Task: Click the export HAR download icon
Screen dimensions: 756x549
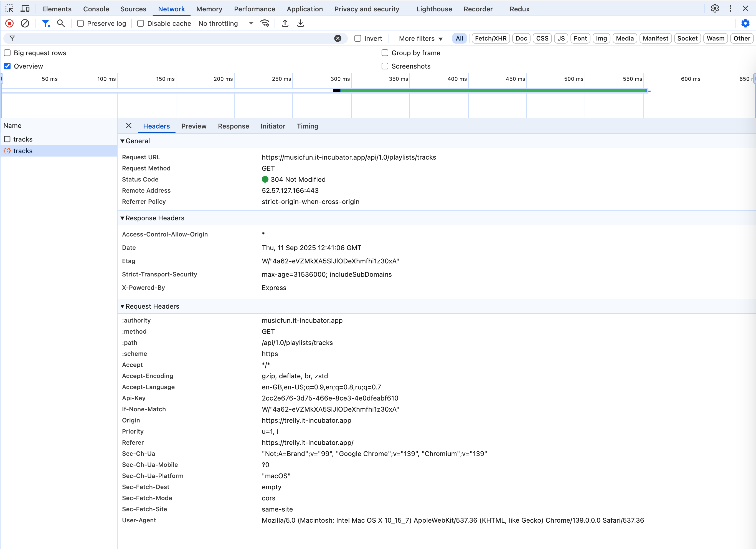Action: (x=301, y=23)
